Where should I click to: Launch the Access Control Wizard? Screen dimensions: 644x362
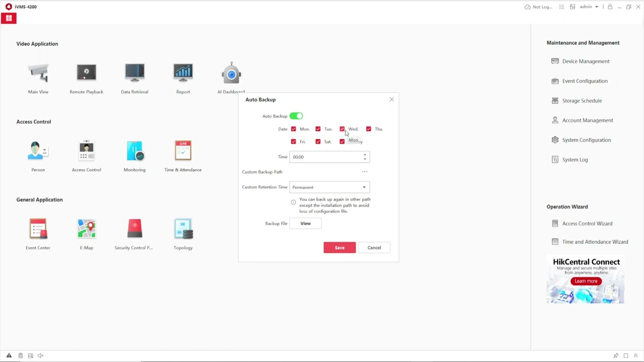click(x=582, y=223)
